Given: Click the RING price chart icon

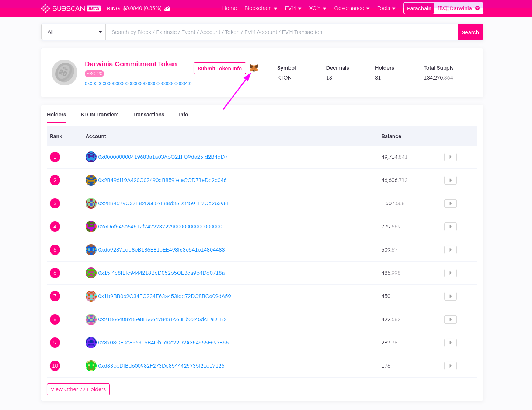Looking at the screenshot, I should point(167,8).
